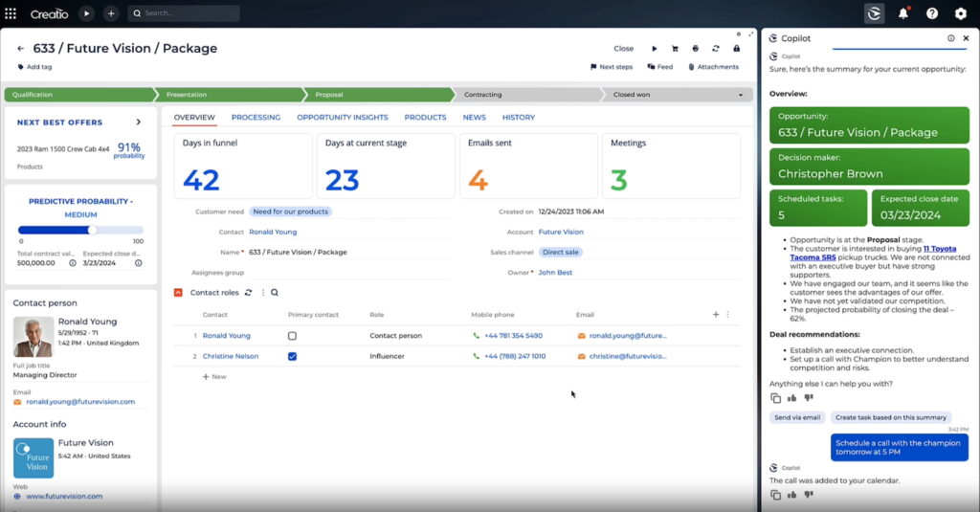
Task: Open the app launcher grid icon
Action: (11, 13)
